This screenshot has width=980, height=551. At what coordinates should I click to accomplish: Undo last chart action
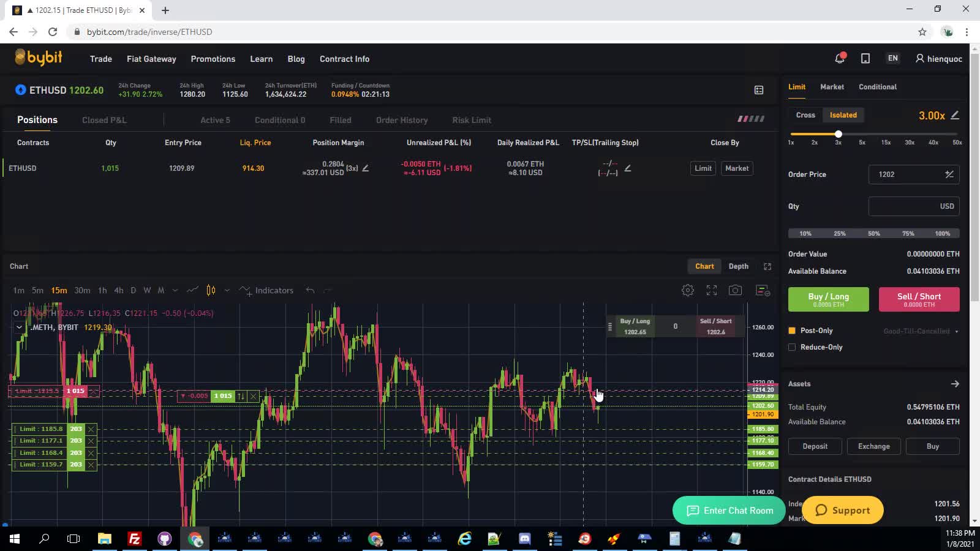tap(310, 290)
